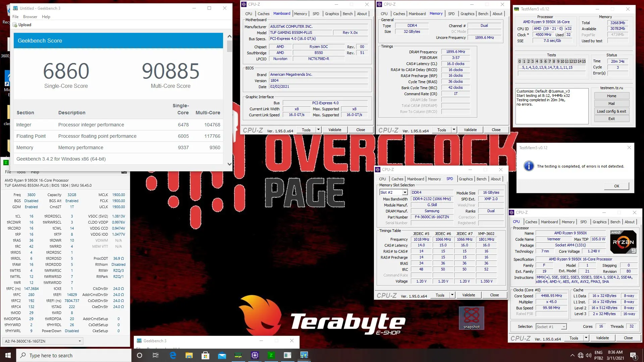Viewport: 644px width, 362px height.
Task: Open File Explorer from the taskbar
Action: (x=189, y=355)
